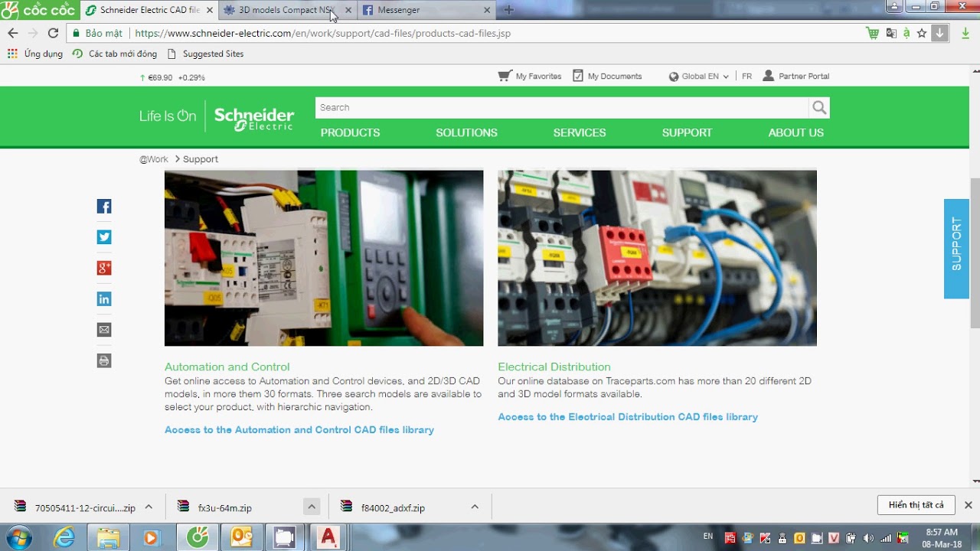The width and height of the screenshot is (980, 551).
Task: Open Các tab mới đóng bookmark
Action: pos(115,54)
